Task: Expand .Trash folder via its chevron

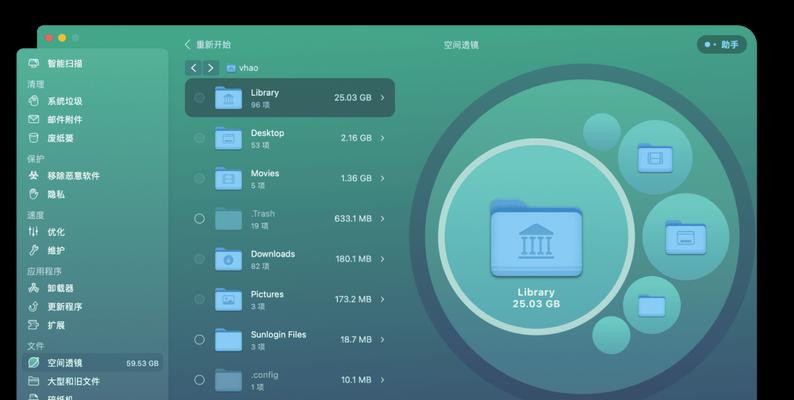Action: pyautogui.click(x=382, y=218)
